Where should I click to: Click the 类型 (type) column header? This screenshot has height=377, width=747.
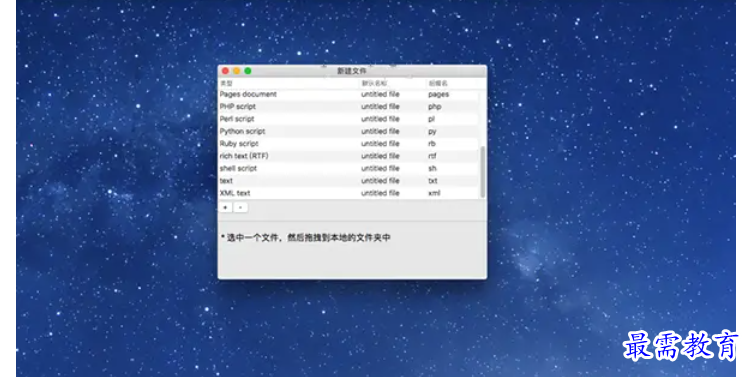226,83
